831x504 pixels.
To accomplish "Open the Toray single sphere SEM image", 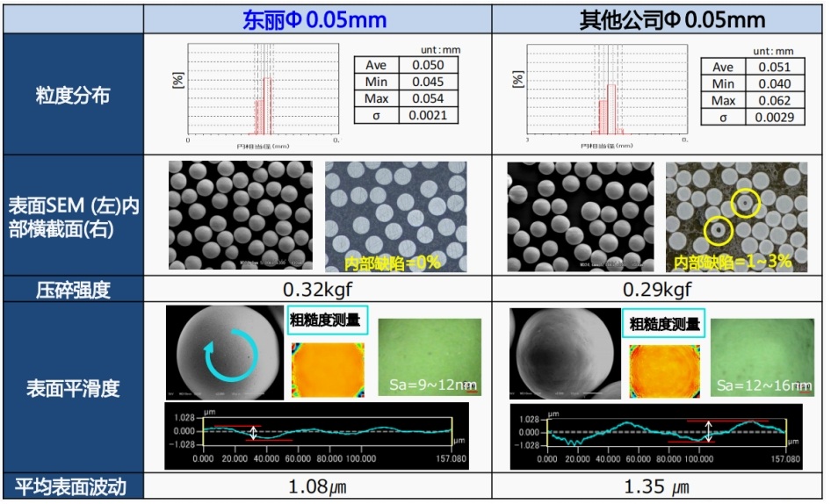I will (225, 352).
